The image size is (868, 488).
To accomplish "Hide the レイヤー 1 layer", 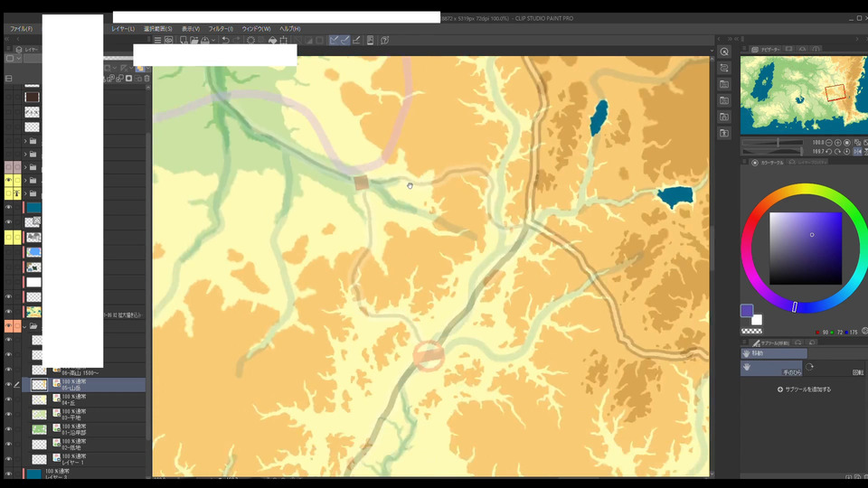I will tap(8, 459).
